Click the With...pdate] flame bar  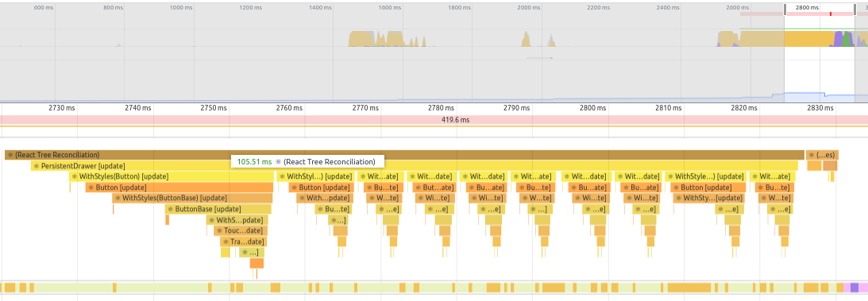[x=324, y=198]
